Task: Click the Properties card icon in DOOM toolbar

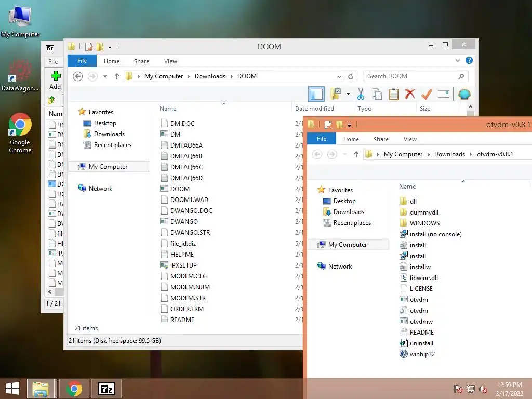Action: [x=444, y=94]
